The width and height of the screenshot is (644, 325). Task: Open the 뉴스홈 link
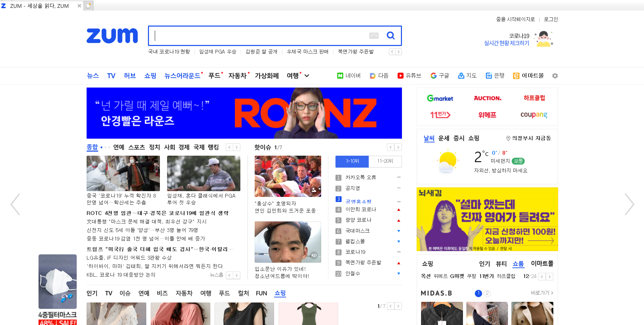(216, 275)
